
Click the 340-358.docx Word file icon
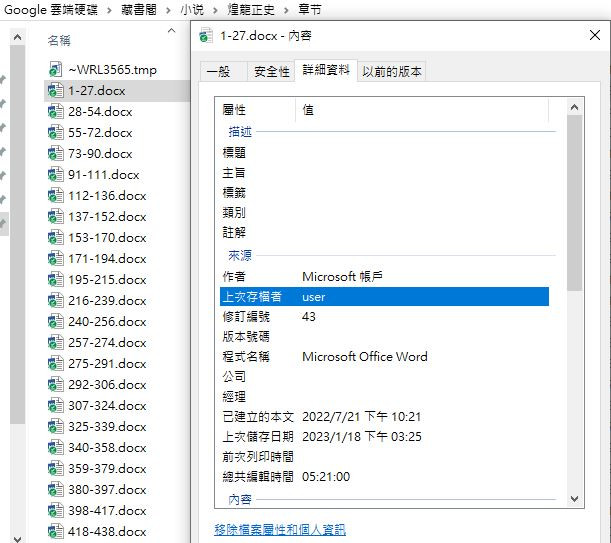pos(56,448)
